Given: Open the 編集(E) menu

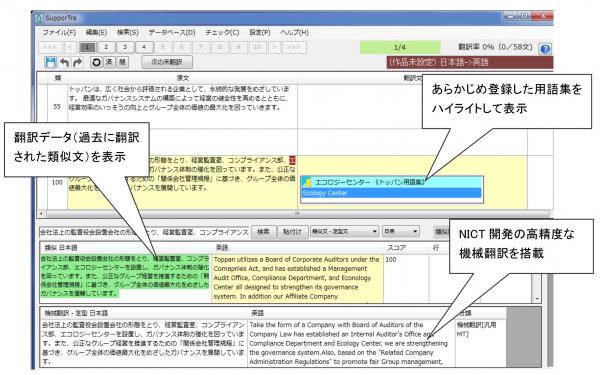Looking at the screenshot, I should tap(96, 33).
